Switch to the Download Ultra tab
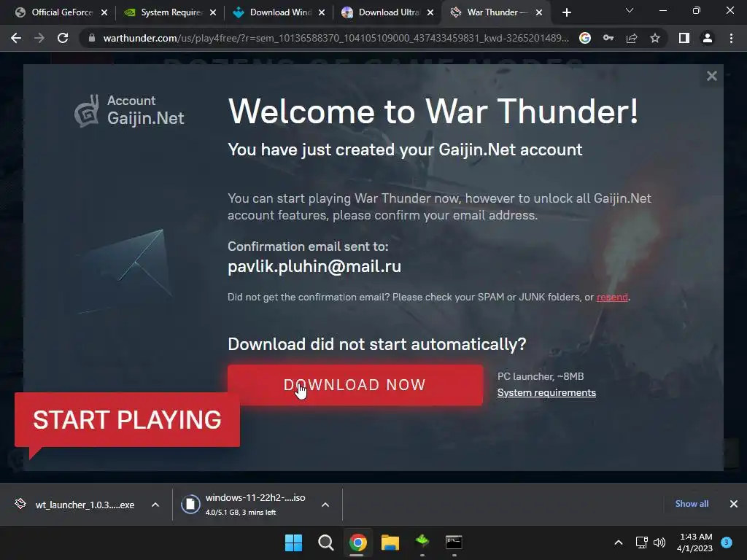 pos(388,12)
